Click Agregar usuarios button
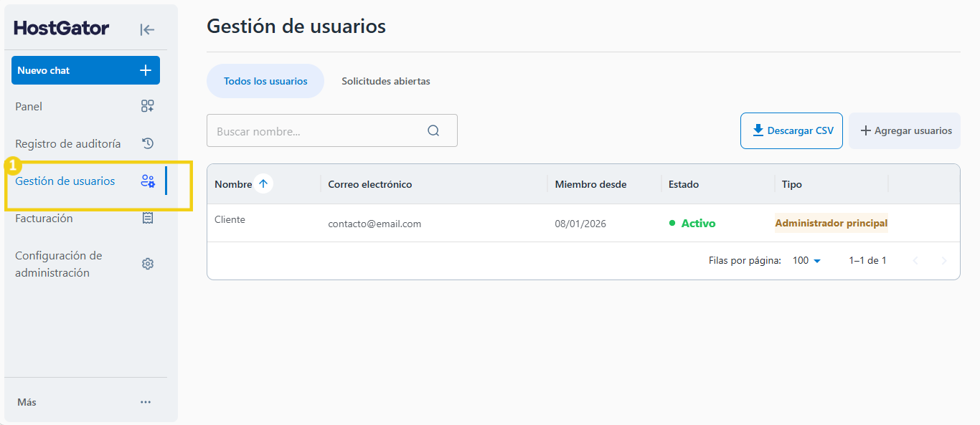 [x=905, y=130]
